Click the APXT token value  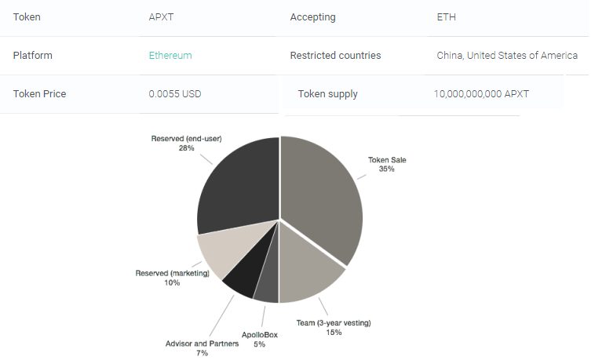coord(161,17)
